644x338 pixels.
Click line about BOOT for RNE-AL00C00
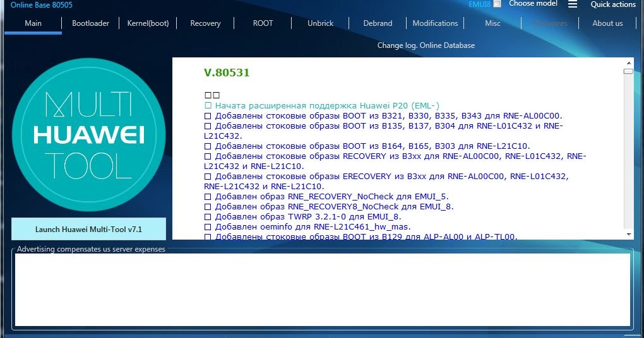pyautogui.click(x=383, y=115)
